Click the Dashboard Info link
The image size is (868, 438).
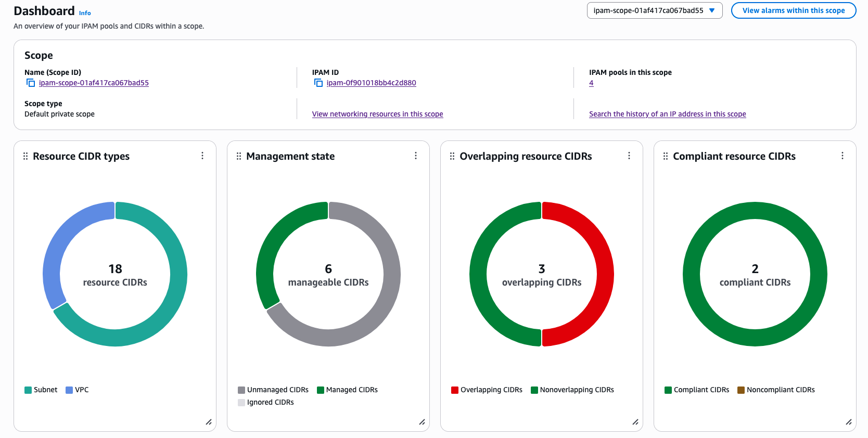click(85, 13)
